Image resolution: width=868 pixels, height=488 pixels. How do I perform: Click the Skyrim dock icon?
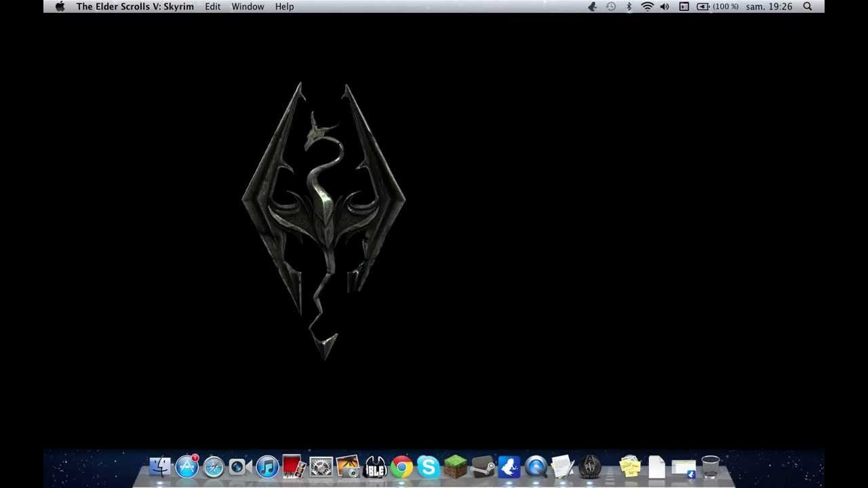pyautogui.click(x=589, y=467)
